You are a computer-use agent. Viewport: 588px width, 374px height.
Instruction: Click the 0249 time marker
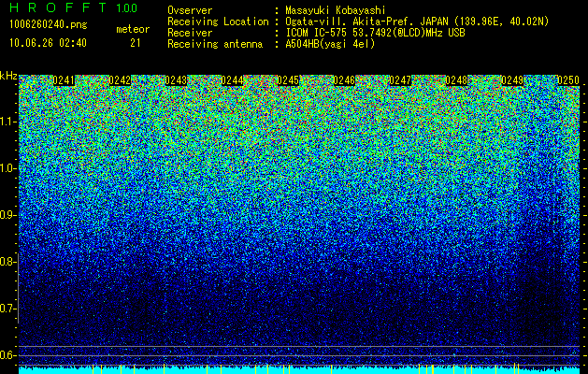(512, 80)
